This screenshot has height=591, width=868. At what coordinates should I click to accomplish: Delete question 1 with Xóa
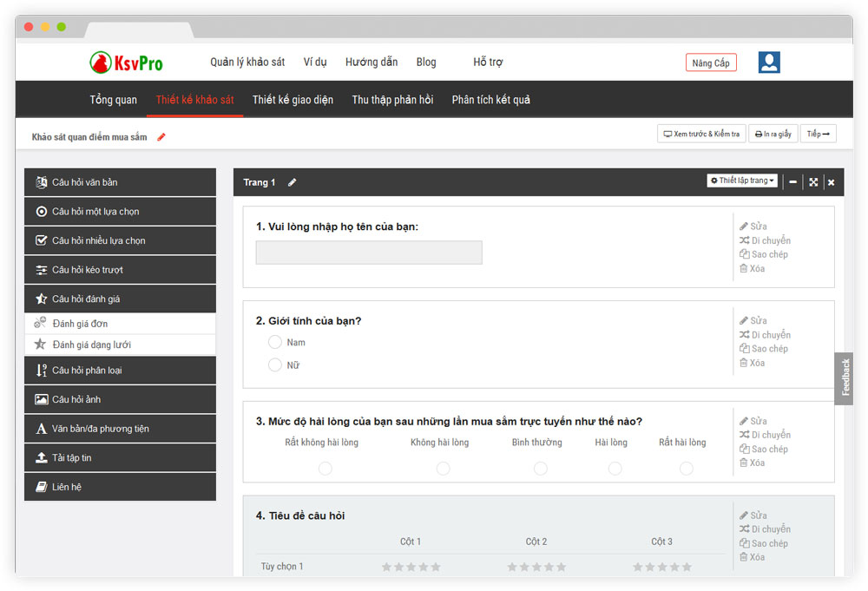[753, 268]
